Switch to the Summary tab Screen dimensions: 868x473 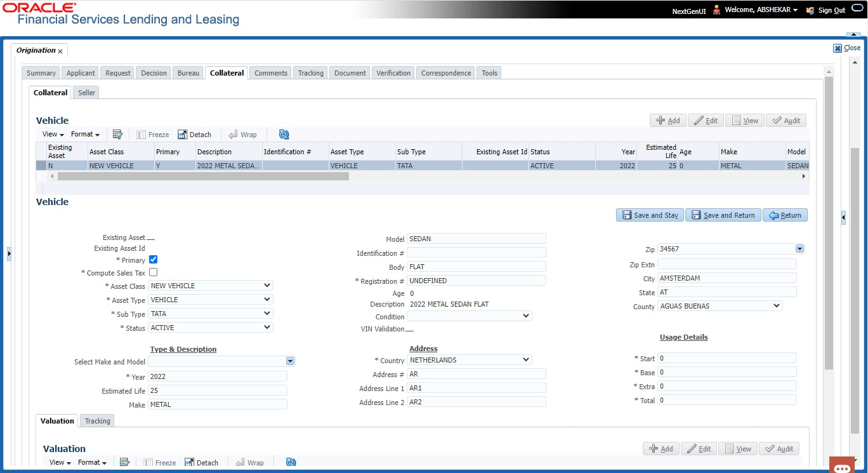tap(41, 73)
